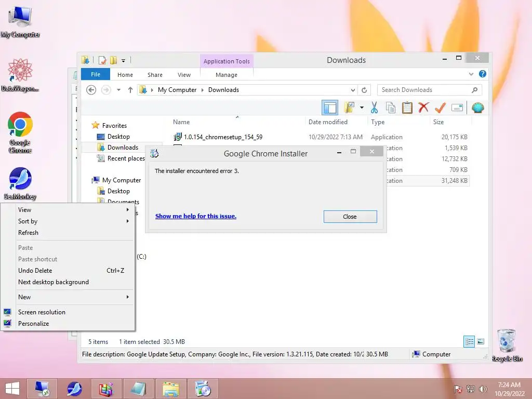Click the Refresh button beside address bar
The height and width of the screenshot is (399, 532).
364,90
